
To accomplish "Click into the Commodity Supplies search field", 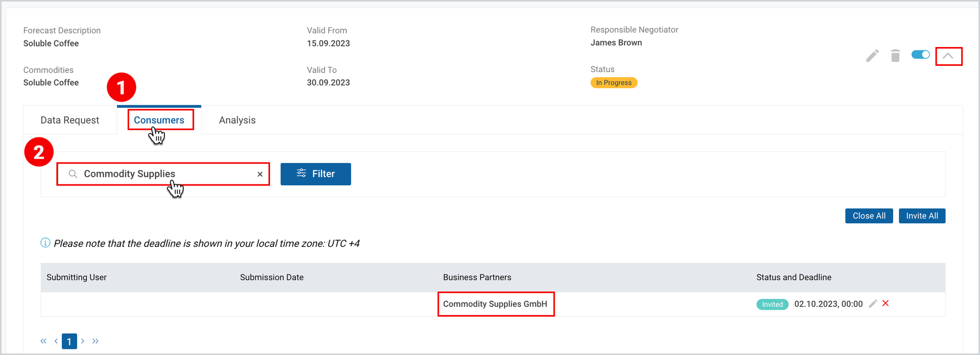I will pos(163,174).
